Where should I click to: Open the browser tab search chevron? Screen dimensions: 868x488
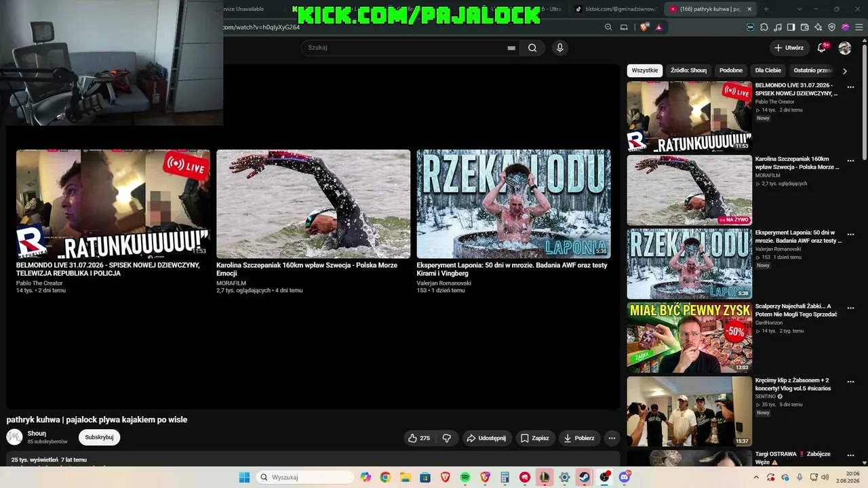800,9
